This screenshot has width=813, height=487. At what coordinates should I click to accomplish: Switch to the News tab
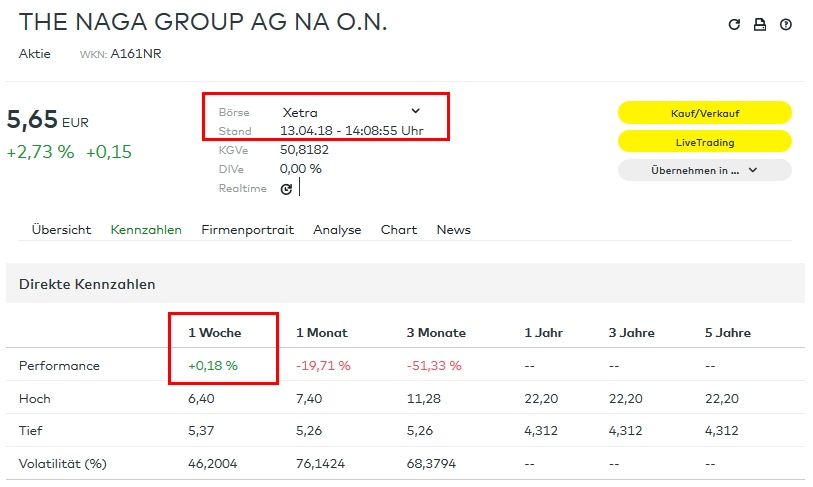[453, 230]
